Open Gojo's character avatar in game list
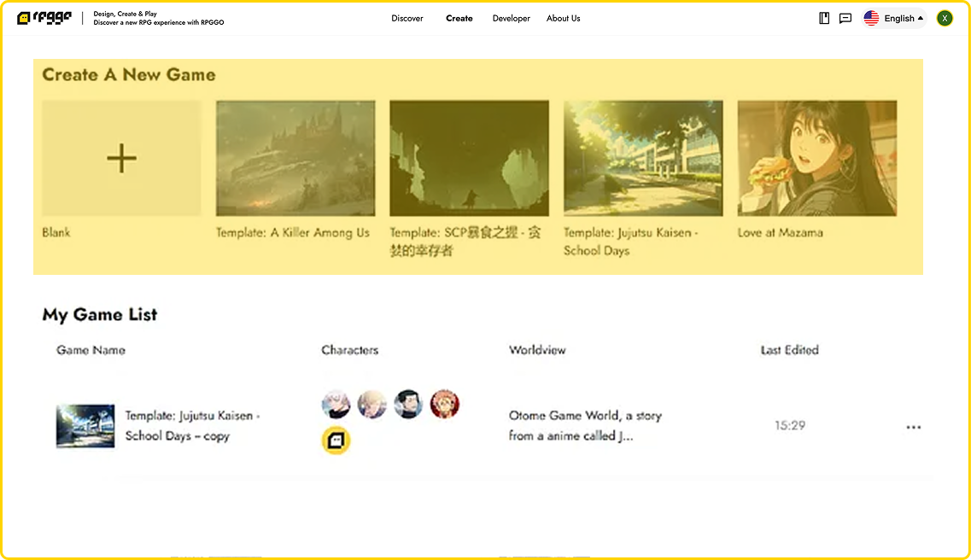 click(x=336, y=405)
